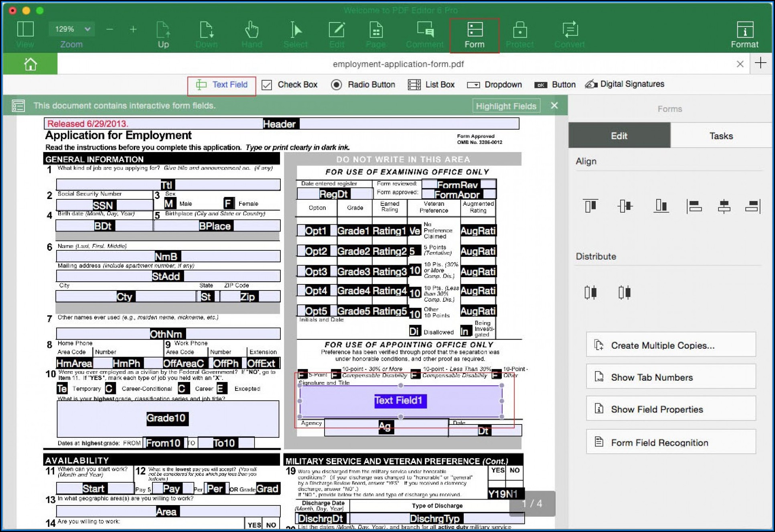Image resolution: width=775 pixels, height=532 pixels.
Task: Choose the Dropdown form field tool
Action: tap(495, 85)
